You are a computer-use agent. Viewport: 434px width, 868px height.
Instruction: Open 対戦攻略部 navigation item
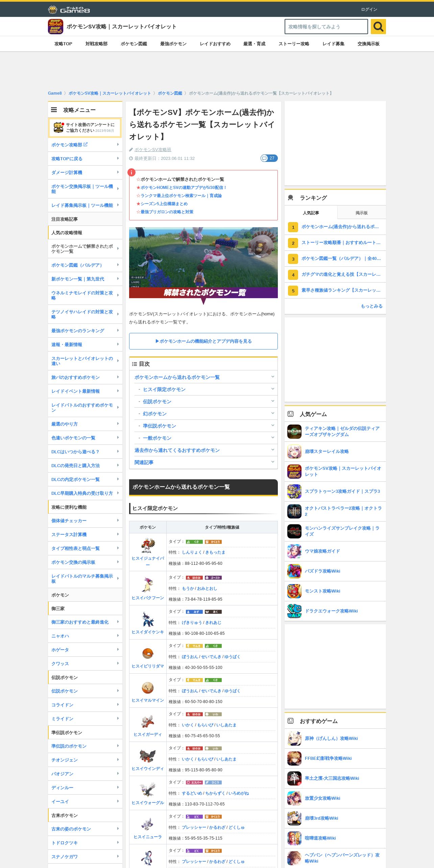click(x=96, y=44)
